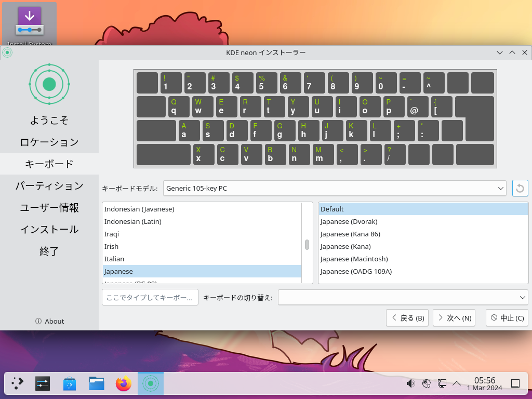Select Indonesian (Latin) layout
The height and width of the screenshot is (399, 532).
tap(202, 221)
